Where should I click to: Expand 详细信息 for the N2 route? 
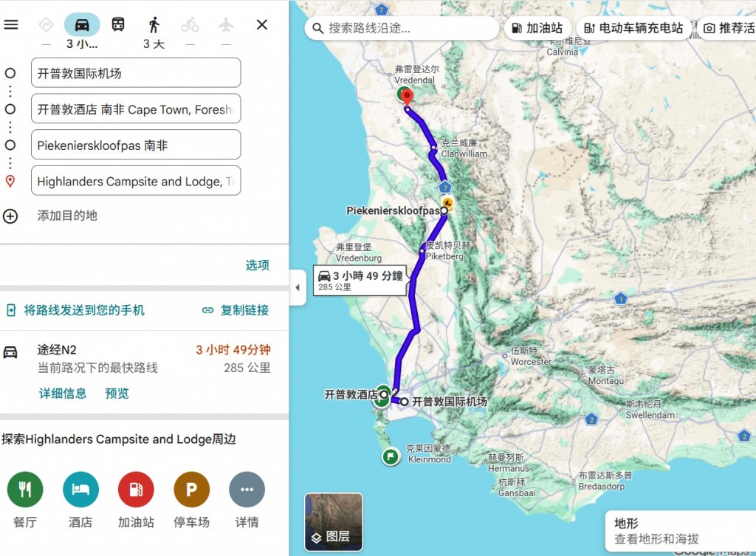[x=63, y=394]
